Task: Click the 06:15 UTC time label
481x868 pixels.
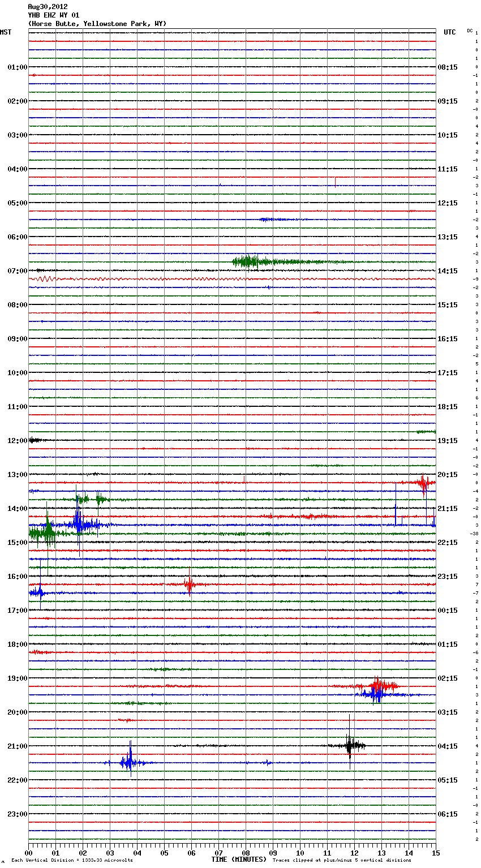Action: pos(448,814)
